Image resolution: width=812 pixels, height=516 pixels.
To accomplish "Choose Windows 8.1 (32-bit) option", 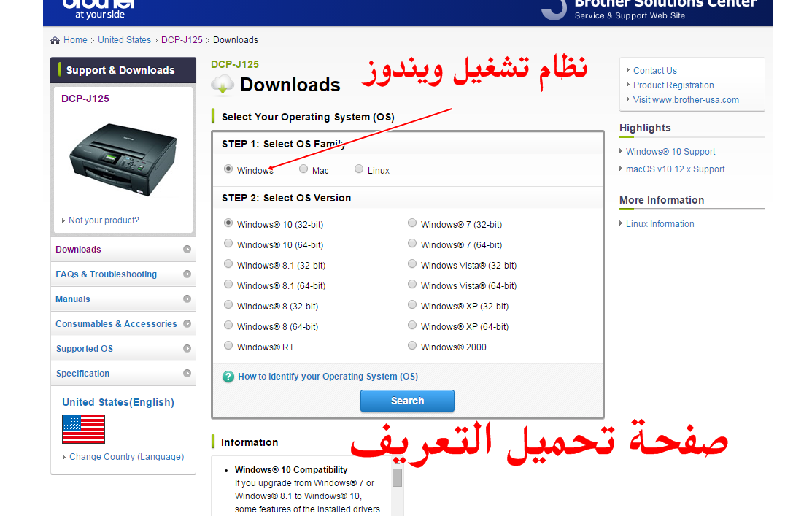I will (x=228, y=263).
